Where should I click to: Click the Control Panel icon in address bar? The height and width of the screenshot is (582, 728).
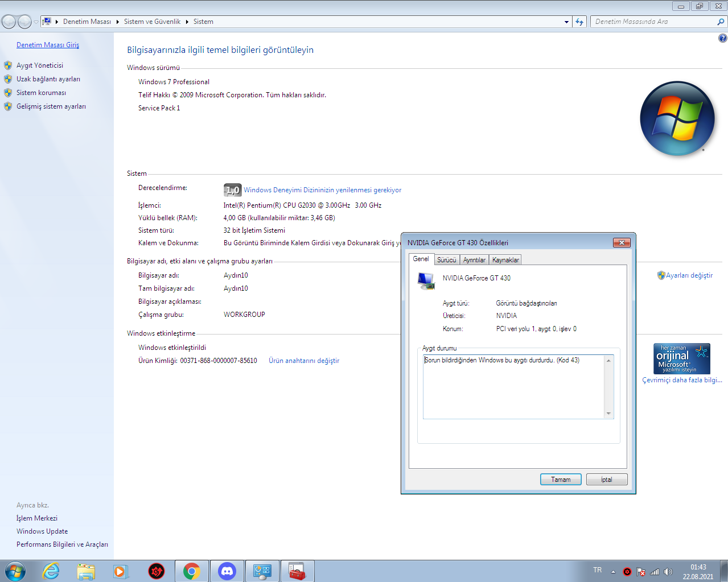point(47,22)
